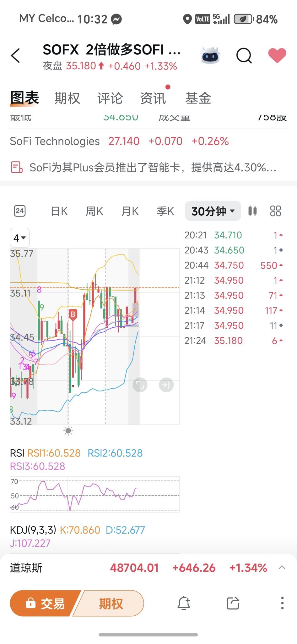Image resolution: width=297 pixels, height=644 pixels.
Task: Open the four-square grid layout icon
Action: [x=275, y=211]
